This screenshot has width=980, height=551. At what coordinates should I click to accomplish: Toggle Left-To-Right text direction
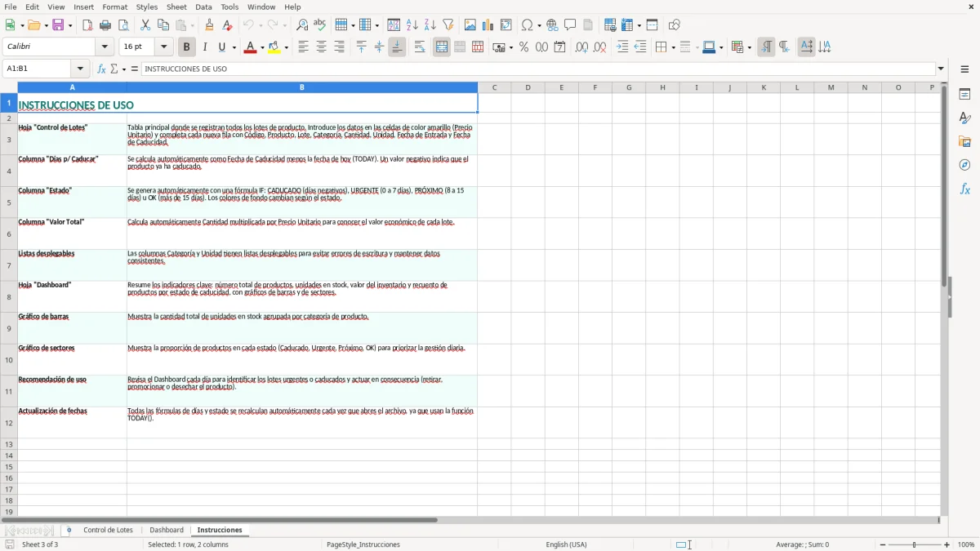(x=766, y=47)
